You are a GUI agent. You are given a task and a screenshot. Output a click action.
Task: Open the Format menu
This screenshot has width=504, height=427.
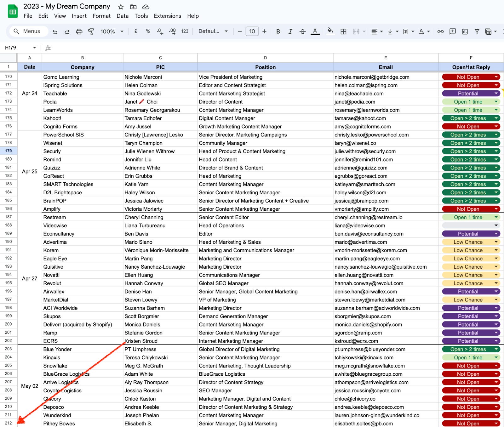tap(101, 16)
